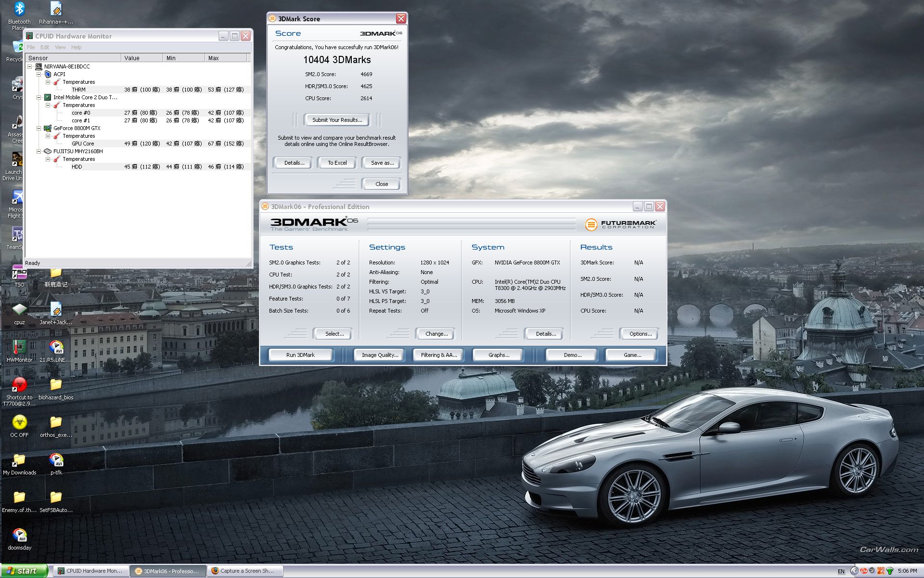Collapse Temperatures under GeForce 8800M GTX

48,136
